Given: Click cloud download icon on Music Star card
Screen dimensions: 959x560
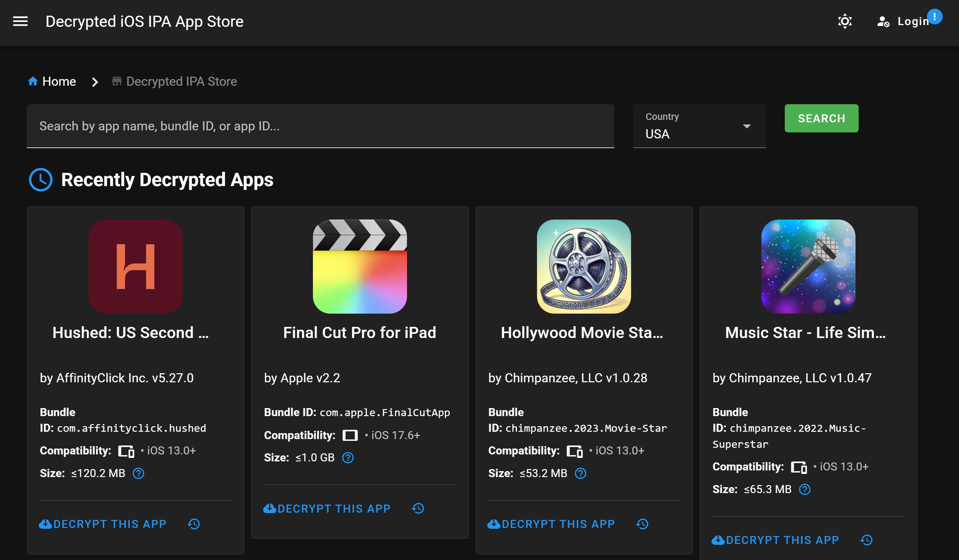Looking at the screenshot, I should coord(718,540).
